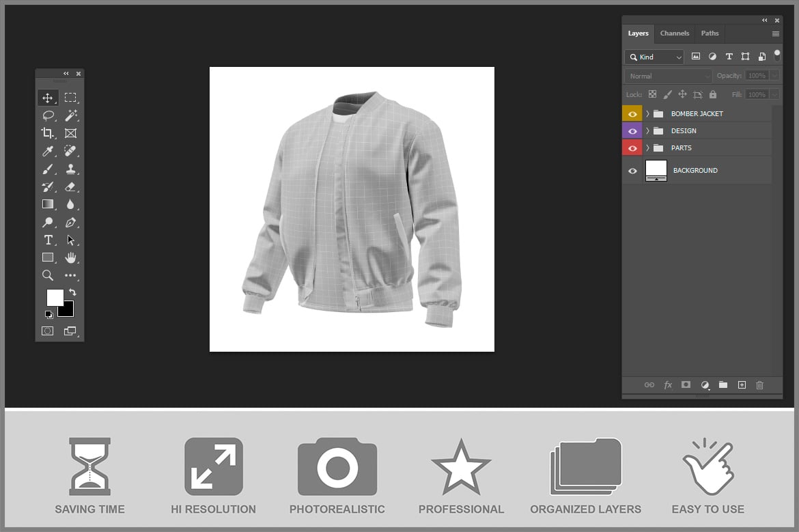Switch to the Layers tab
The height and width of the screenshot is (532, 799).
[x=638, y=33]
